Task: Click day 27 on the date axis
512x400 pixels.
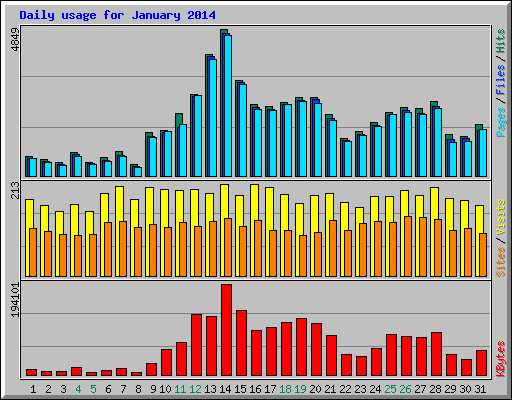Action: coord(420,389)
